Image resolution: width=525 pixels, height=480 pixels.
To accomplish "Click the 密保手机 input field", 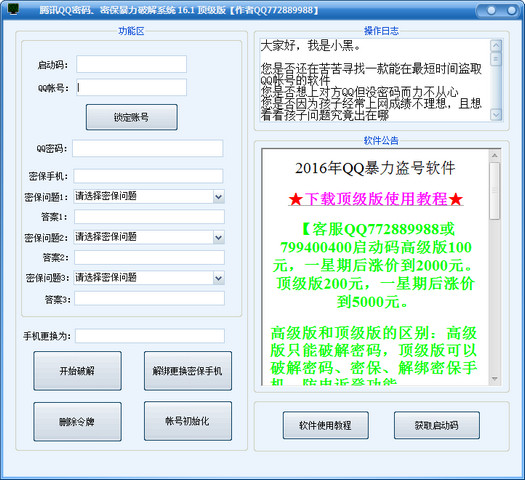I will pyautogui.click(x=148, y=176).
